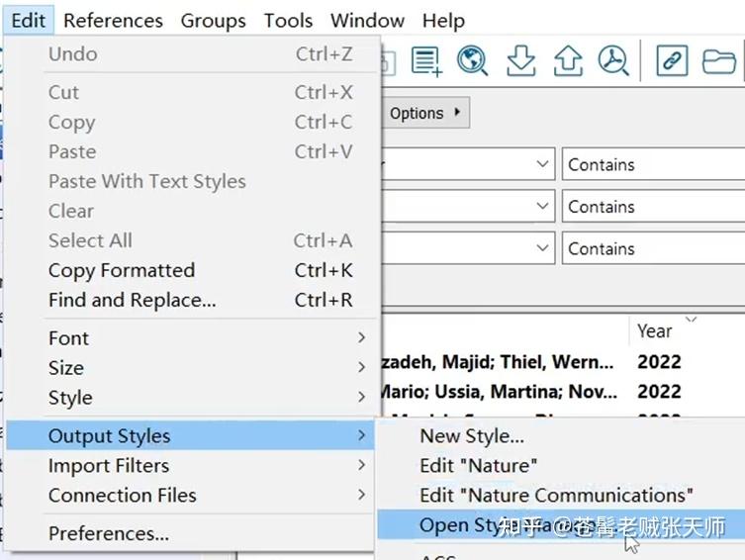Click Find and Replace menu item

(132, 300)
